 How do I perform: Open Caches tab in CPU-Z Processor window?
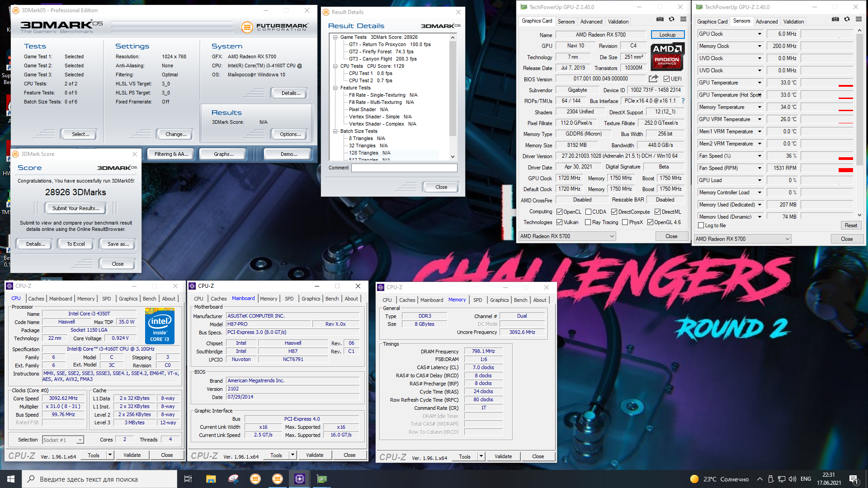[x=36, y=299]
